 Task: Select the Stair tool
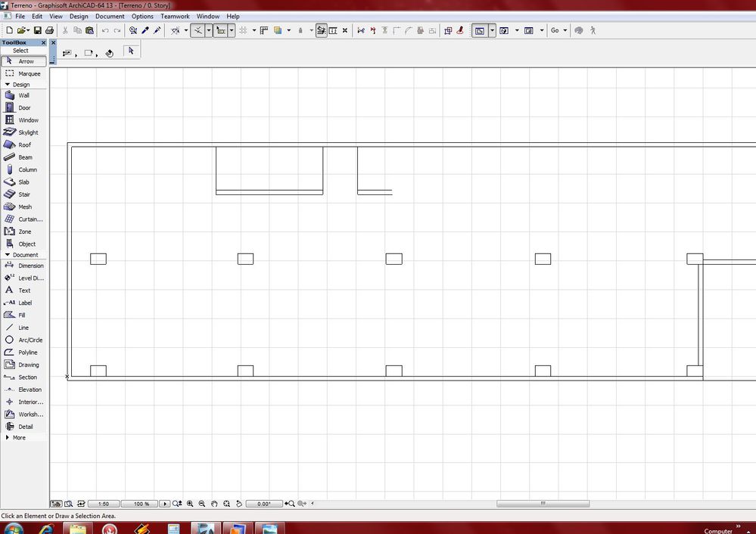click(x=23, y=194)
